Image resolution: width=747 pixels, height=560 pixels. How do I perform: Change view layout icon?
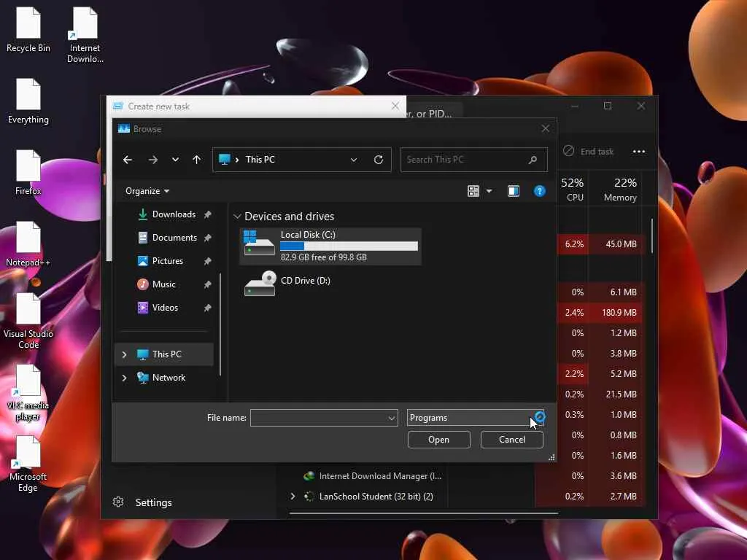coord(473,191)
